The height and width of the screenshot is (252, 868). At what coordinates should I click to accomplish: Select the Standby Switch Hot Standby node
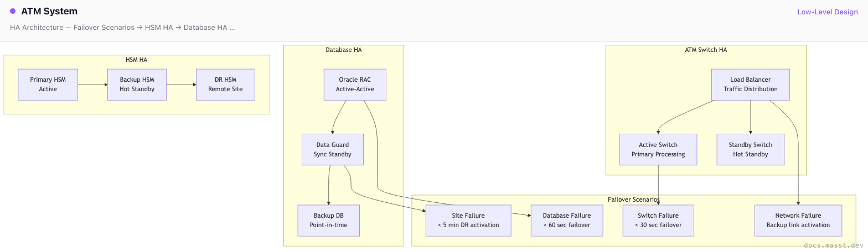[x=751, y=149]
